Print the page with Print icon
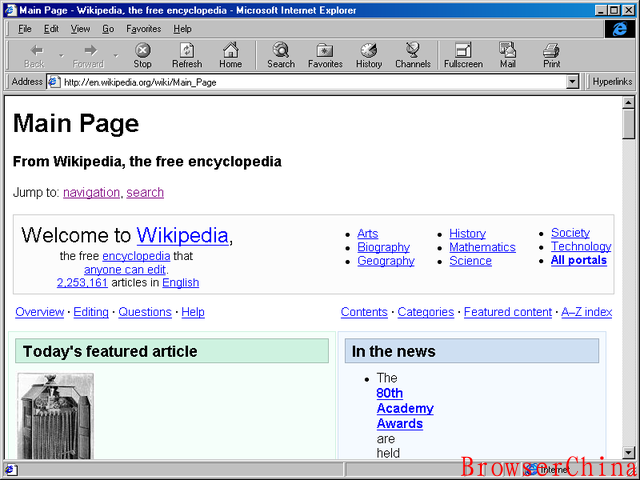The height and width of the screenshot is (480, 640). pos(551,56)
